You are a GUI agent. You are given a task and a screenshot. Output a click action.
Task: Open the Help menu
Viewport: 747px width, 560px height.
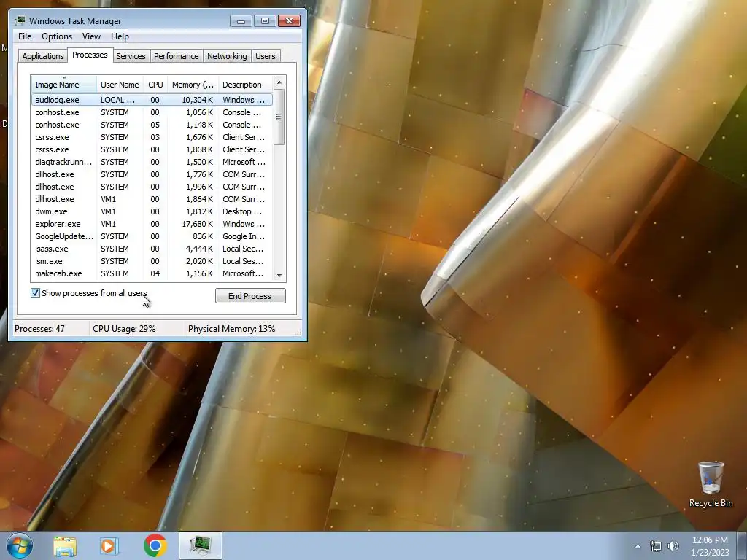click(120, 36)
